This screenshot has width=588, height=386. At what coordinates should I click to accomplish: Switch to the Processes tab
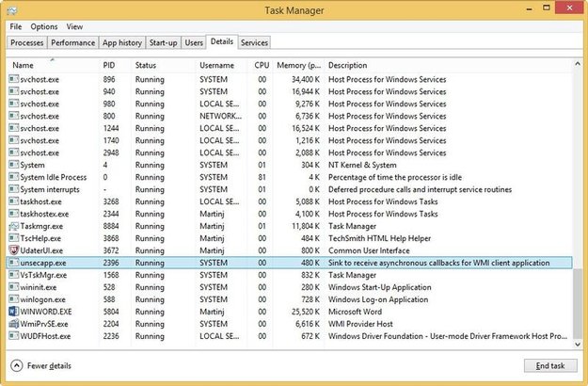(26, 42)
